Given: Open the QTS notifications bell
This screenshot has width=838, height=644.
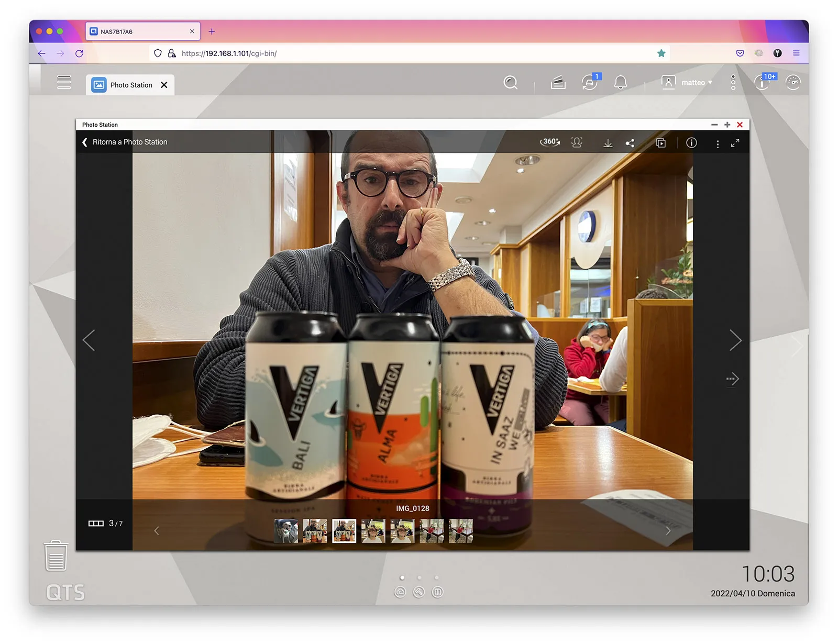Looking at the screenshot, I should click(x=621, y=82).
